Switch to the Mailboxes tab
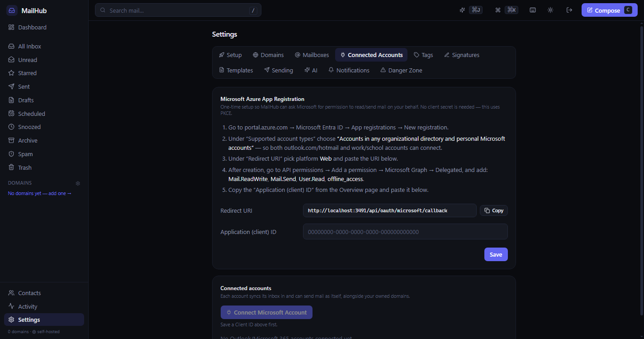 pyautogui.click(x=312, y=55)
